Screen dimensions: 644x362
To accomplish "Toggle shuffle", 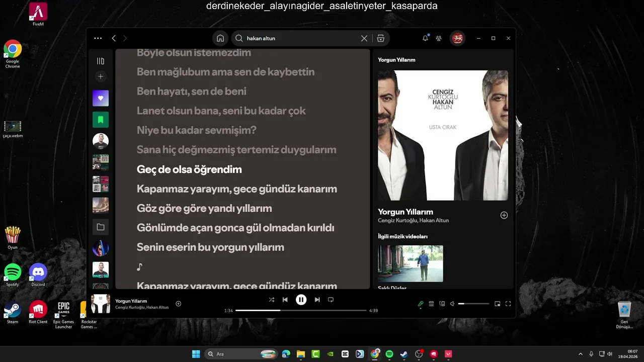I will pyautogui.click(x=272, y=300).
